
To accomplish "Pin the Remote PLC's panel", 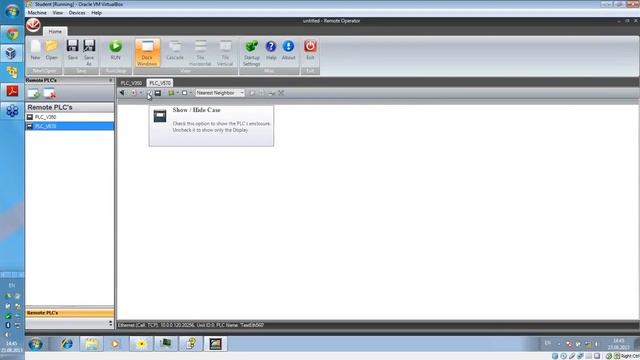I will pos(111,80).
